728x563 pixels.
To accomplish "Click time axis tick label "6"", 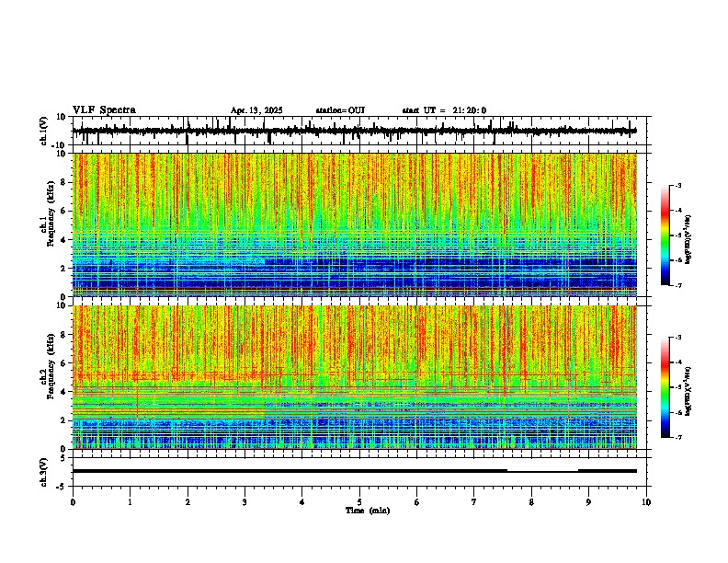I will click(417, 502).
